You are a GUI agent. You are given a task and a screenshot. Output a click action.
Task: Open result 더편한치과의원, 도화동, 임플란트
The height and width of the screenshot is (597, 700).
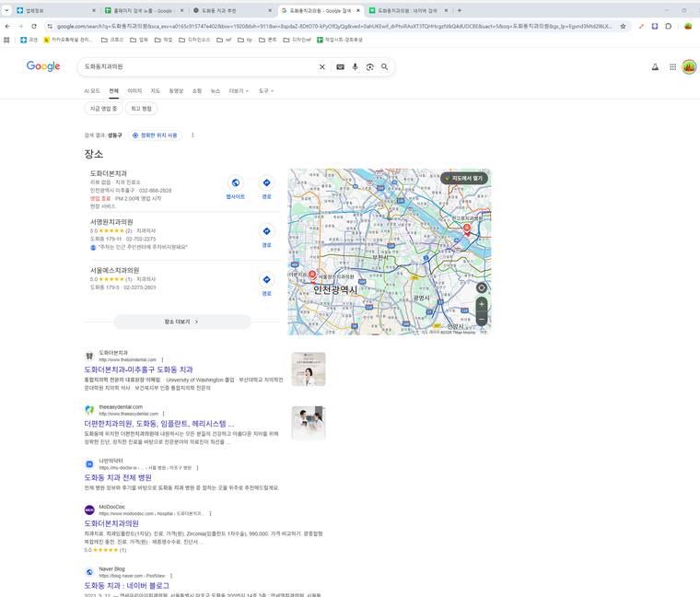[159, 423]
